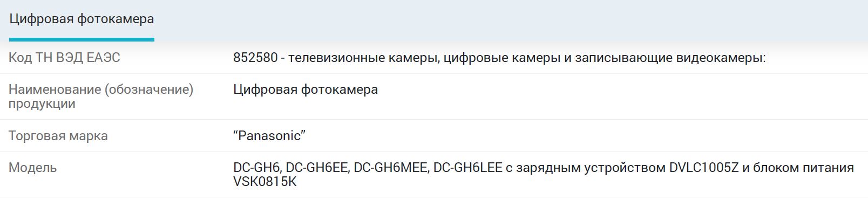Screen dimensions: 868x206
Task: Open the Цифровая фотокамера tab
Action: coord(82,19)
